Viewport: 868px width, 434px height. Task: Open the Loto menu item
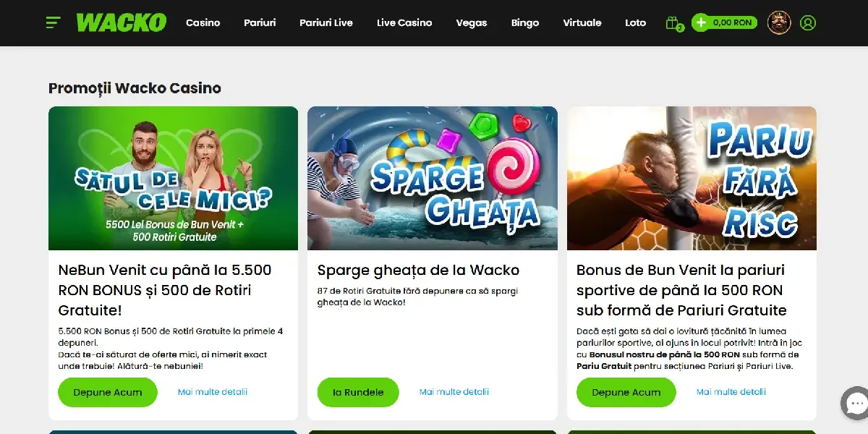click(x=636, y=22)
